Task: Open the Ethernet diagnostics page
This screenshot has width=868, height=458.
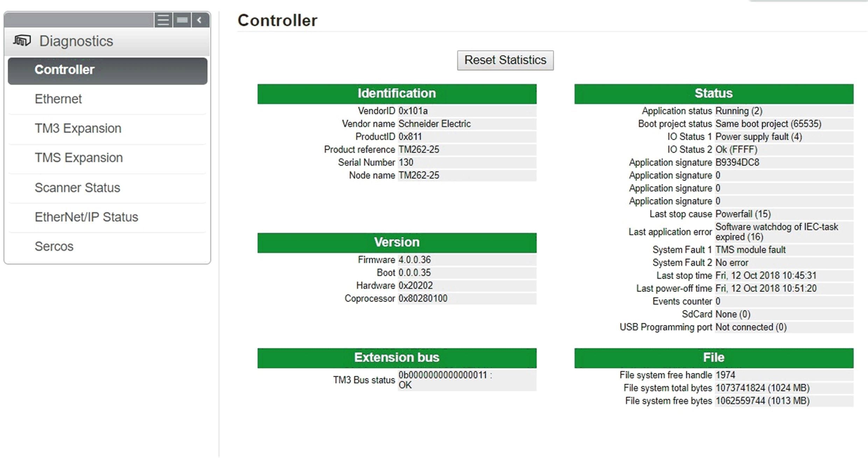Action: 58,99
